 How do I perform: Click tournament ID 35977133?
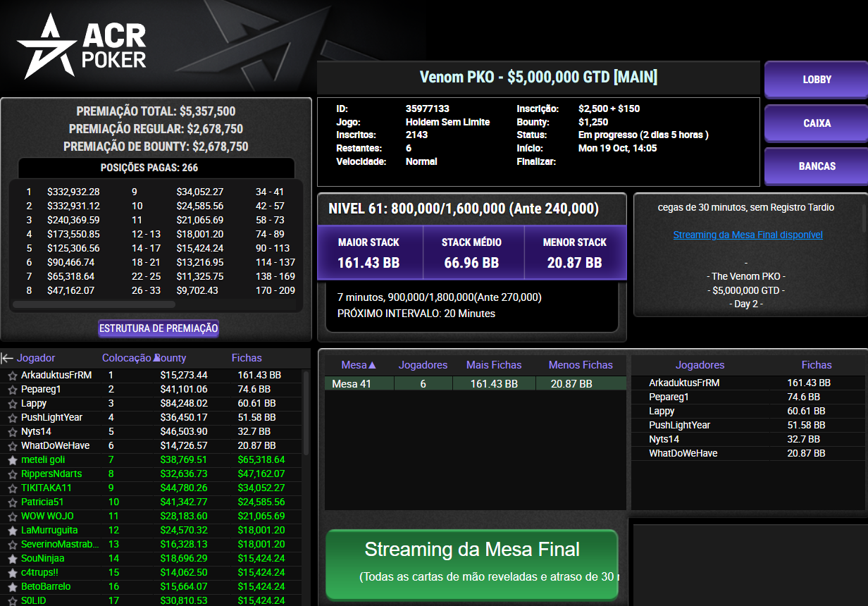[427, 109]
